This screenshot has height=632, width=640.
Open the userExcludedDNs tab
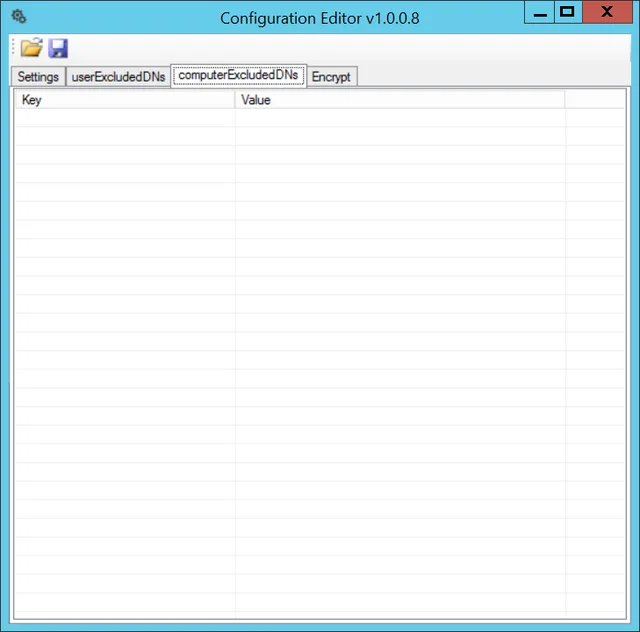118,77
